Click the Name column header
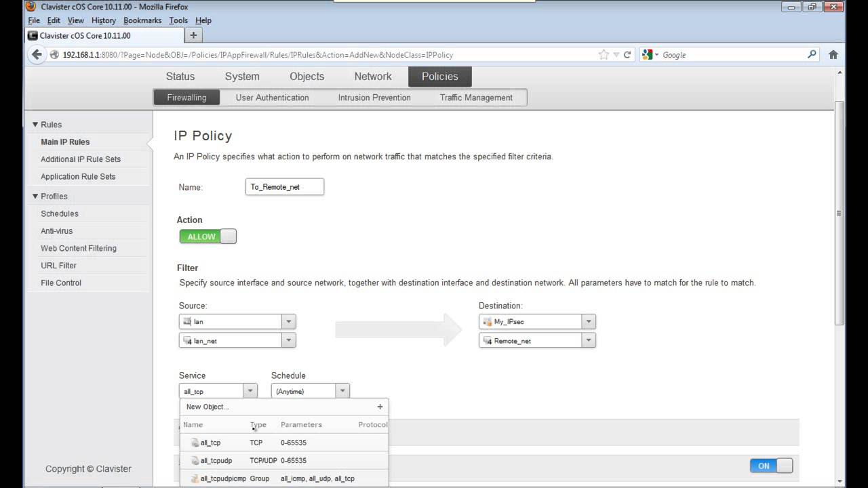This screenshot has height=488, width=868. point(193,425)
